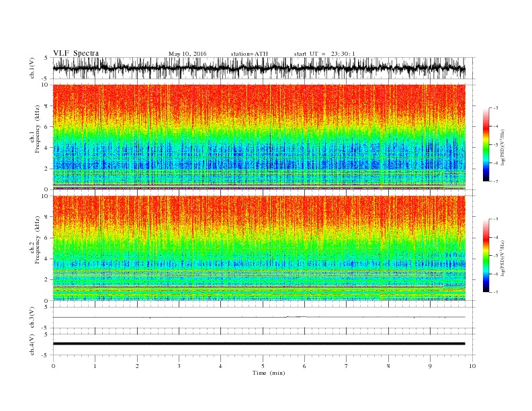Screen dimensions: 532x411
Task: Click the "8" tick on the time axis
Action: [x=388, y=366]
